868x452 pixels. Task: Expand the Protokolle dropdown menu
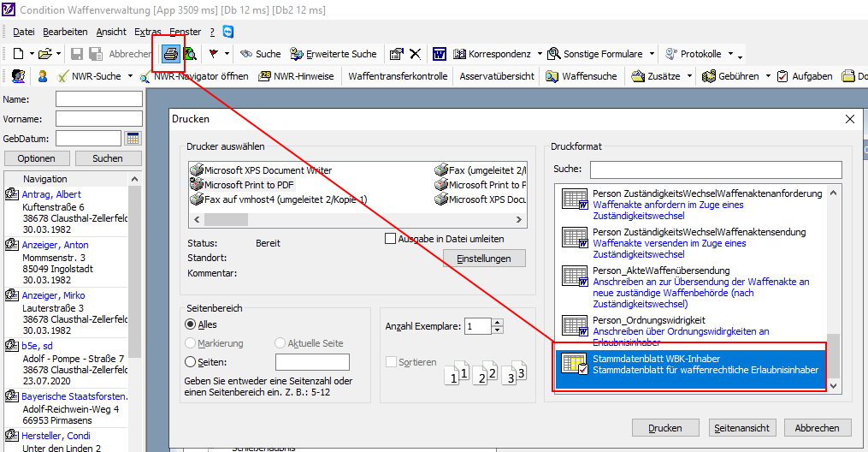(730, 54)
